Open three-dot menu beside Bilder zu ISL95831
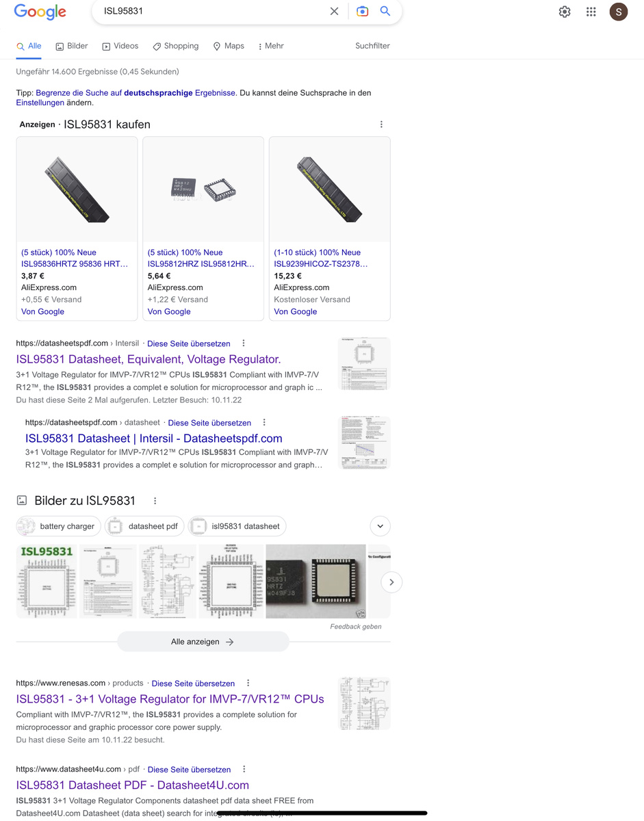Image resolution: width=644 pixels, height=821 pixels. point(155,501)
